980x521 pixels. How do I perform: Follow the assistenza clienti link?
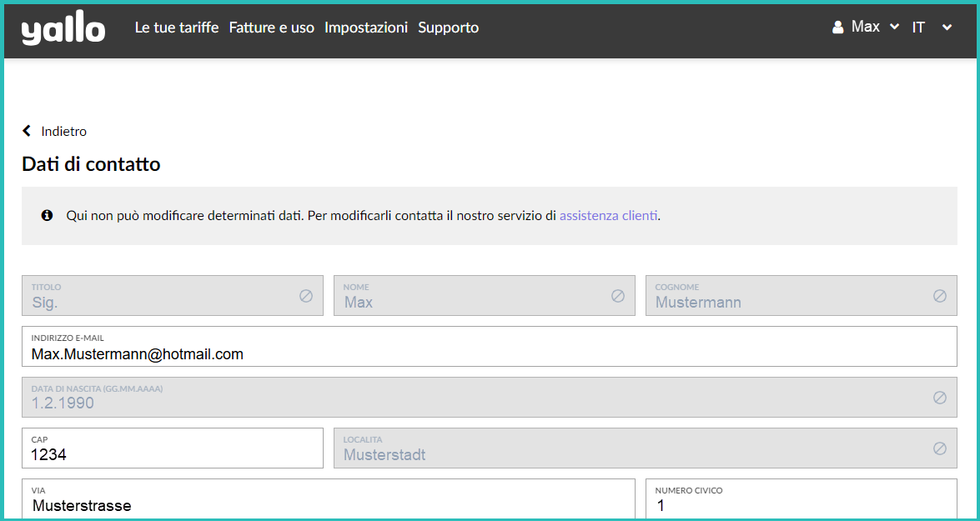coord(608,215)
